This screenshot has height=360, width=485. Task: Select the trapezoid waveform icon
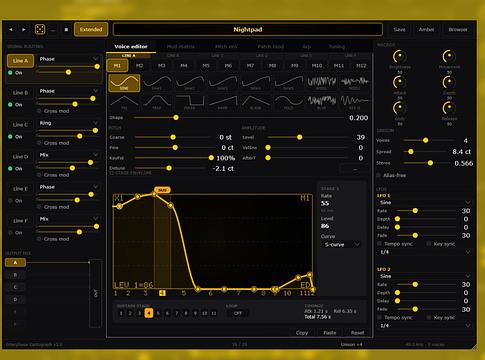157,102
